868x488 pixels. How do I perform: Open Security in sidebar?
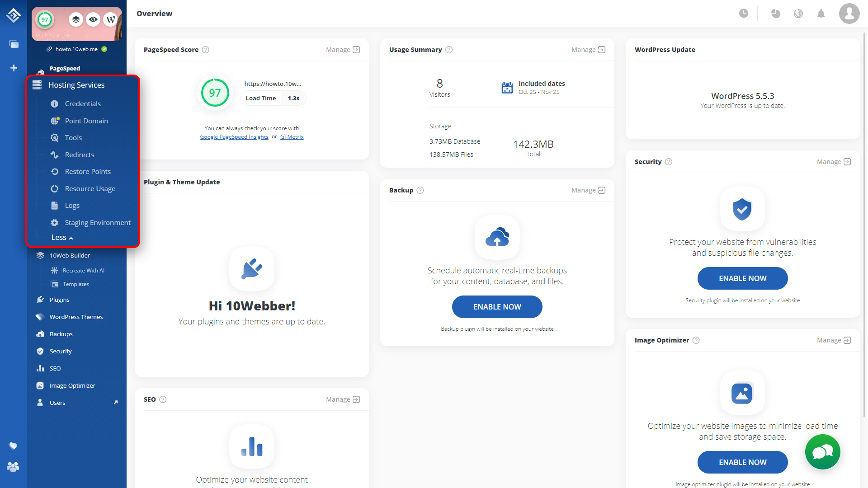[x=61, y=352]
